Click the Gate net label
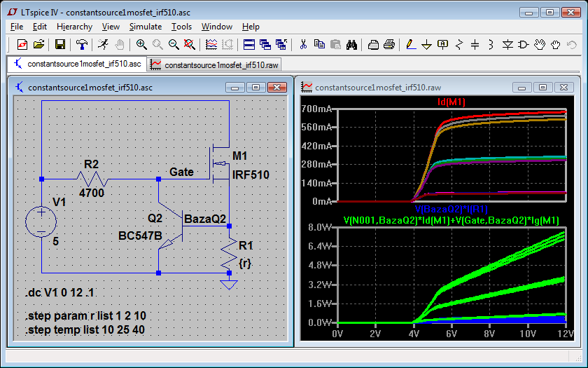The image size is (588, 368). tap(181, 172)
